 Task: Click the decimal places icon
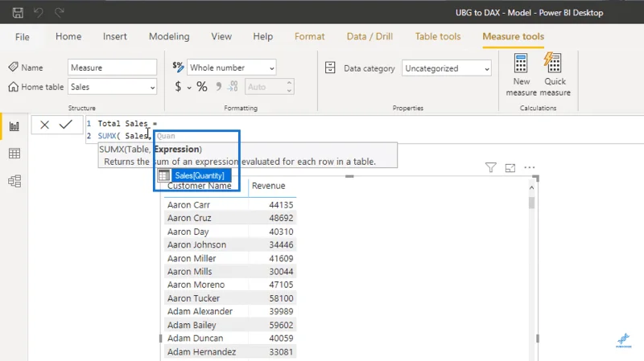click(233, 86)
